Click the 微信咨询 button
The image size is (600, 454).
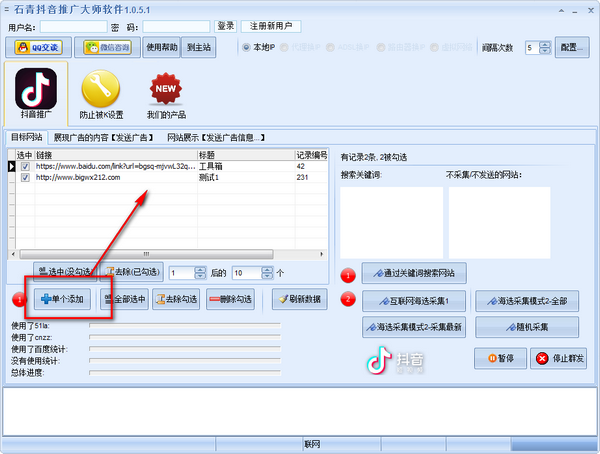[x=107, y=47]
